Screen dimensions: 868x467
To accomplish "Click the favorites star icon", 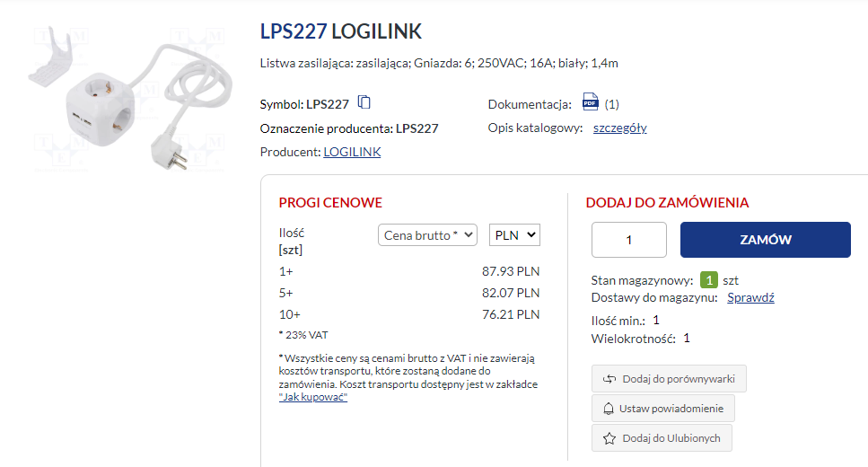I will point(609,438).
